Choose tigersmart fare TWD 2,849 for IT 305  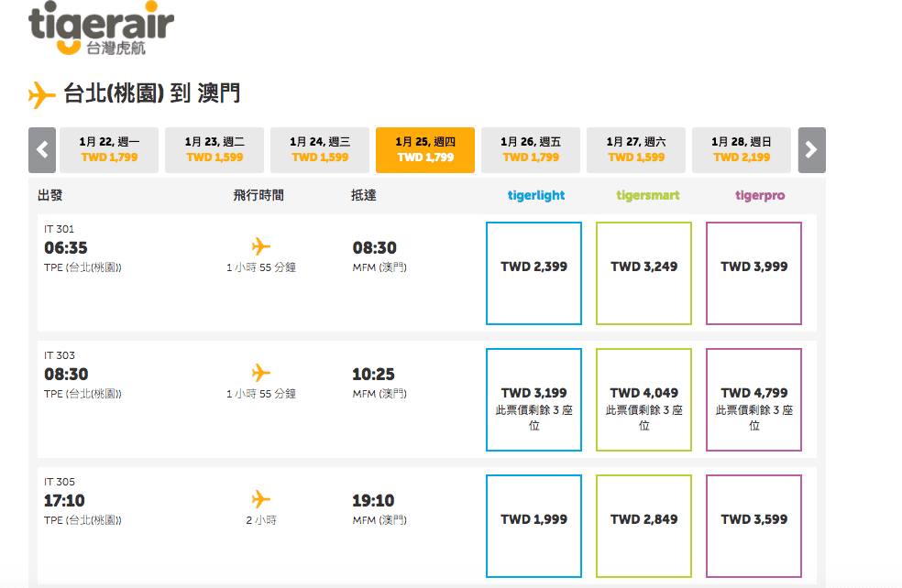pos(643,526)
